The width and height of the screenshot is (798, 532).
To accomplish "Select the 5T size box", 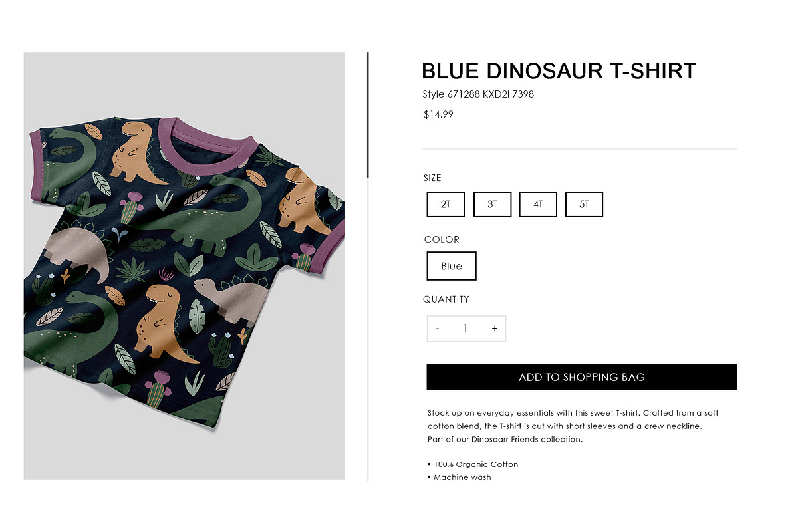I will (x=584, y=204).
